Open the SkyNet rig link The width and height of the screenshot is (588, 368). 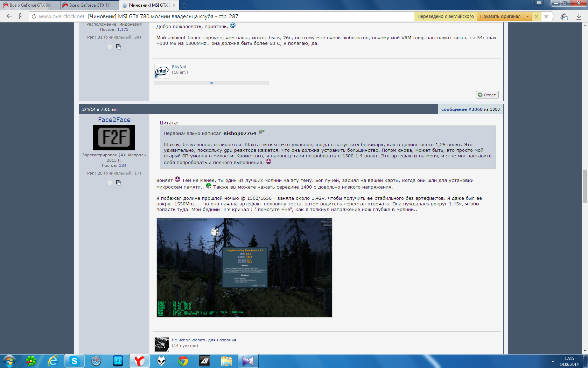point(179,67)
